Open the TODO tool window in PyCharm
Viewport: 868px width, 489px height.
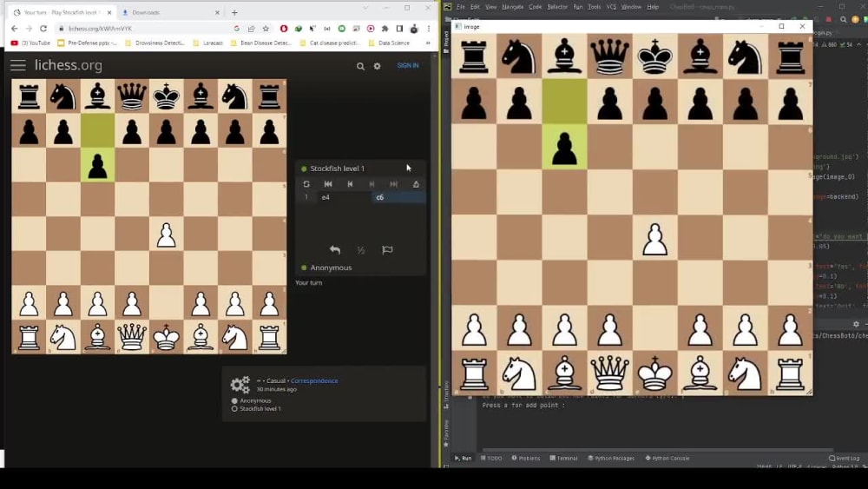(491, 458)
